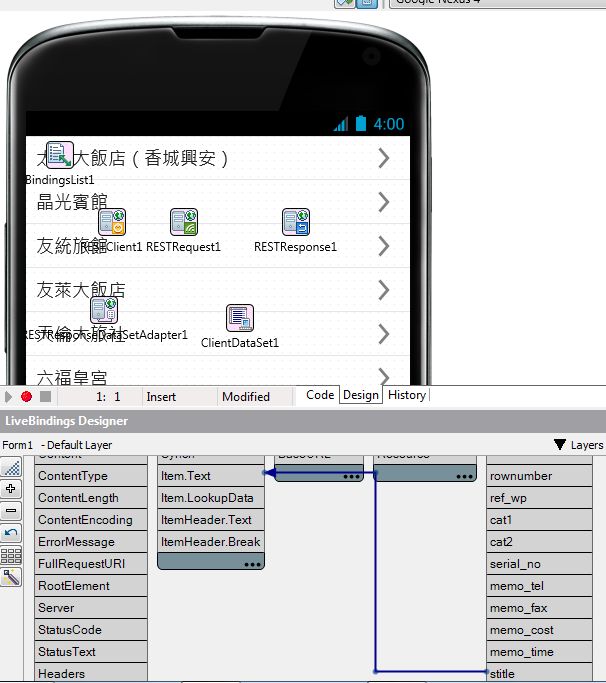Select the FullRequestURI field

(x=91, y=564)
